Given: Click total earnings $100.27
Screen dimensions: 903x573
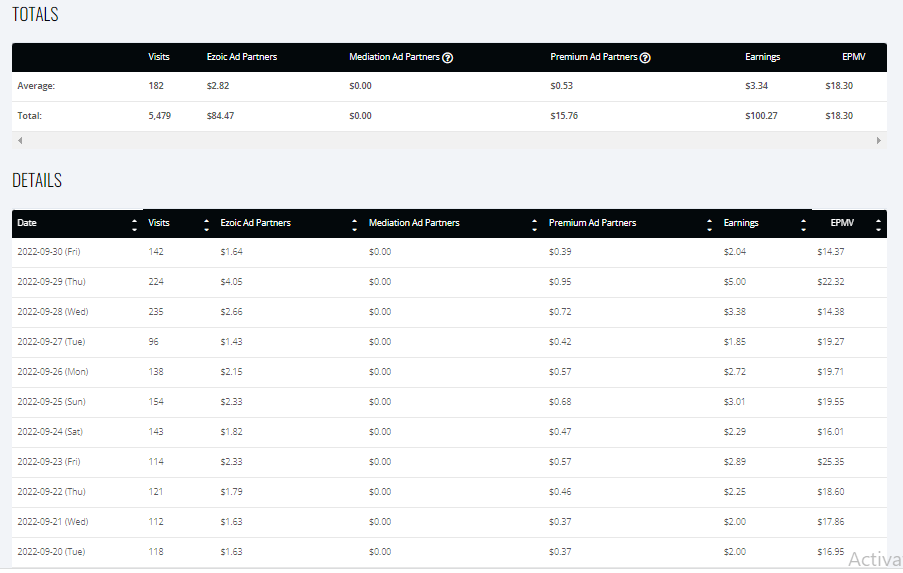Looking at the screenshot, I should pos(761,116).
